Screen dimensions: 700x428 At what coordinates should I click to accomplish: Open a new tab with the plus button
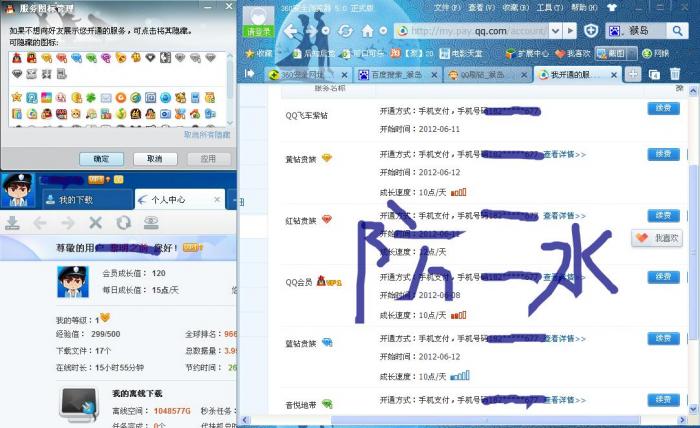(633, 74)
